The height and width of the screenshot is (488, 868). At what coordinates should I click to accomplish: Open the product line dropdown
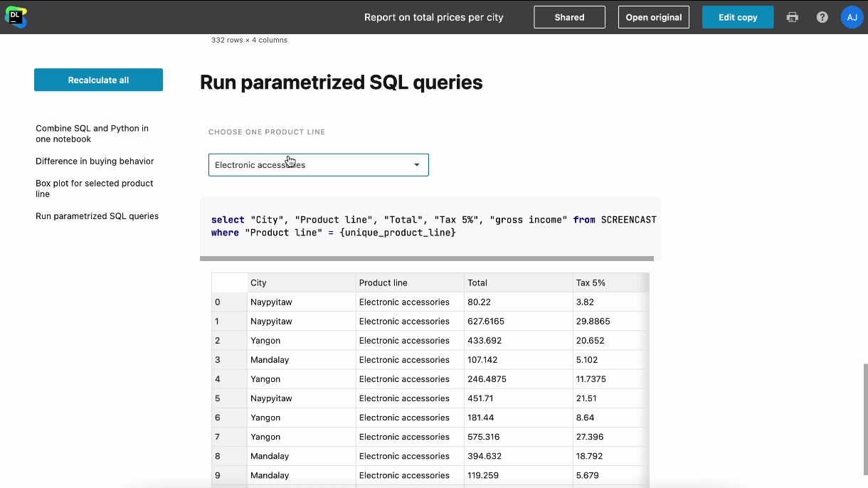click(319, 165)
